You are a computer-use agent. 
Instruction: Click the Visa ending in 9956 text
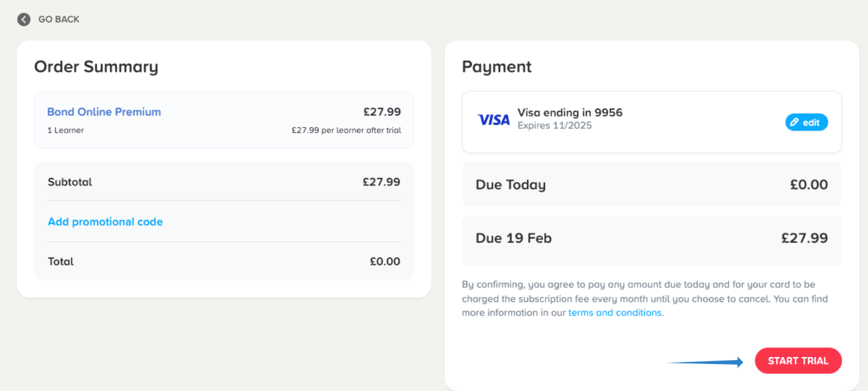[570, 113]
